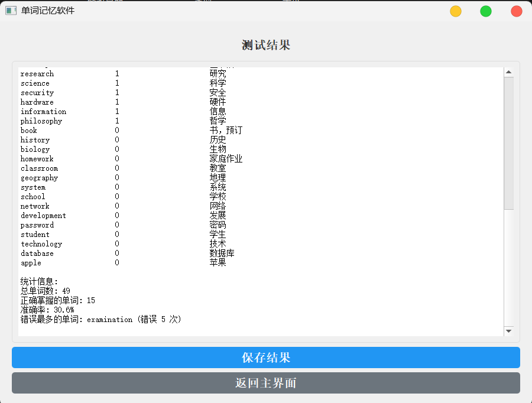The height and width of the screenshot is (403, 532).
Task: Click the translation 数据库
Action: coord(222,253)
